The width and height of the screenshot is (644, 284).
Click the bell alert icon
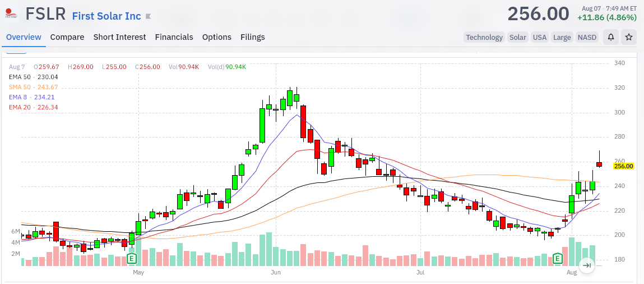[x=611, y=38]
